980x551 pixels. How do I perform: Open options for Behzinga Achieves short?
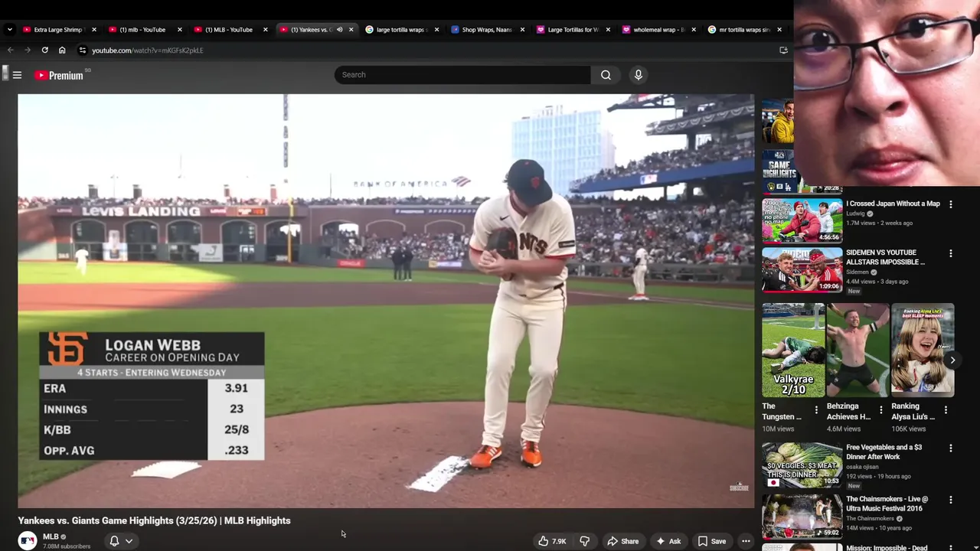click(x=880, y=411)
